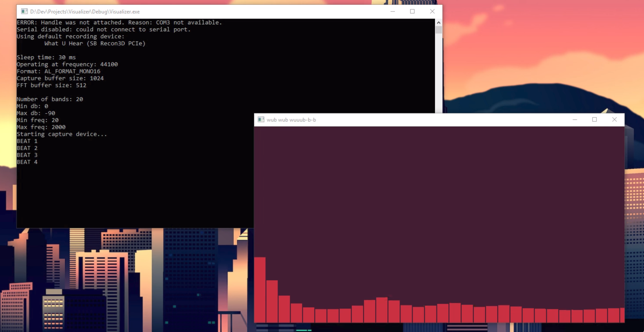
Task: Click the Operating at frequency: 44100 line
Action: (x=67, y=64)
